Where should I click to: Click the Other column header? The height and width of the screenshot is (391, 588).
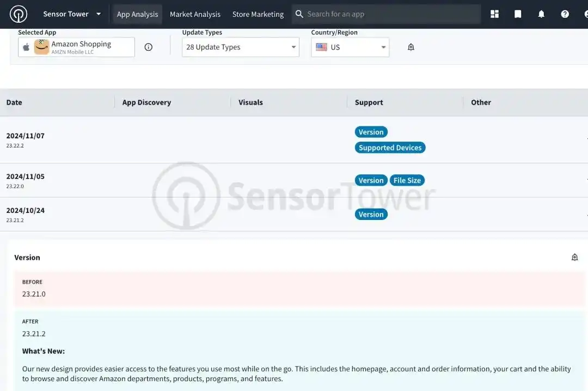coord(481,102)
